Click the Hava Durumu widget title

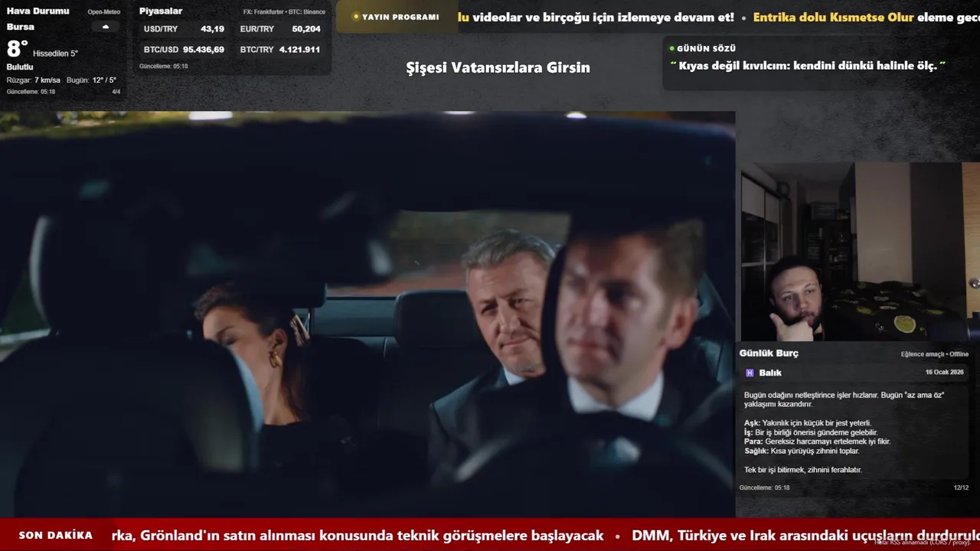(38, 11)
